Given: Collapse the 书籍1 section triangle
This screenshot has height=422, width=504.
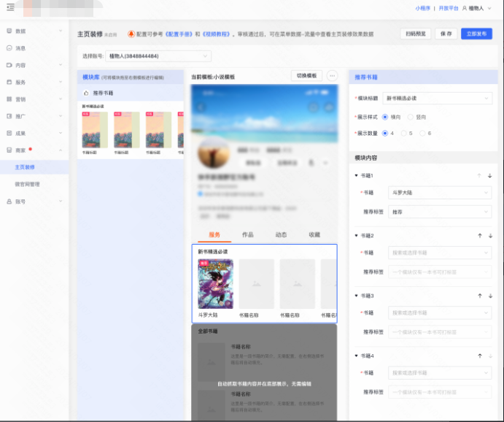Looking at the screenshot, I should pyautogui.click(x=356, y=176).
